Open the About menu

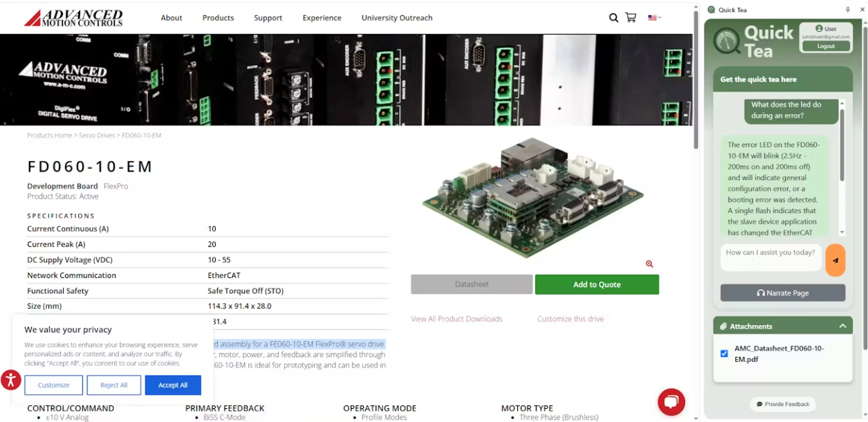click(172, 18)
